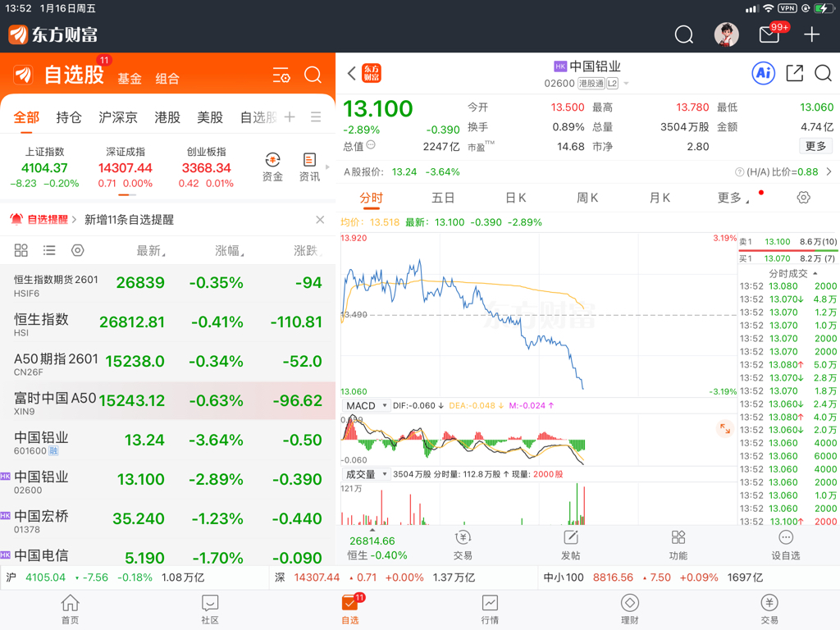Tap 设自选 to set watchlist
Image resolution: width=840 pixels, height=630 pixels.
(x=785, y=545)
